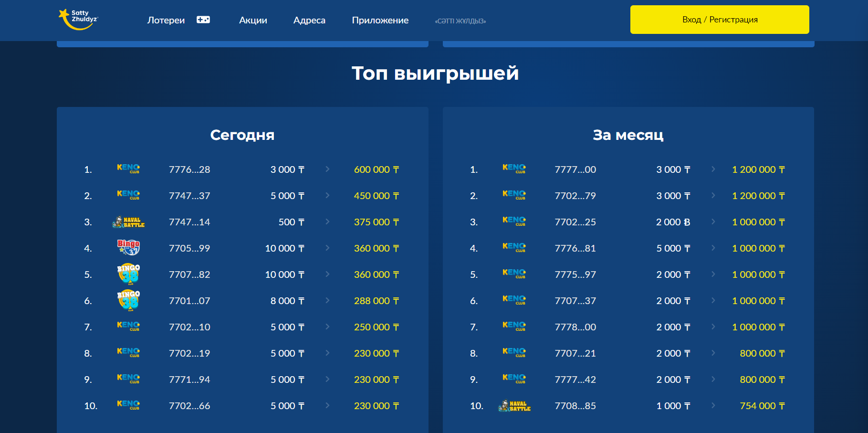
Task: Click the 288 000 ₸ winning amount
Action: pos(376,301)
